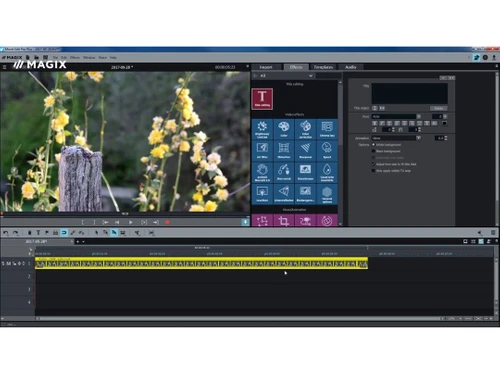Click the Redo arrow in the timeline toolbar

pyautogui.click(x=15, y=233)
